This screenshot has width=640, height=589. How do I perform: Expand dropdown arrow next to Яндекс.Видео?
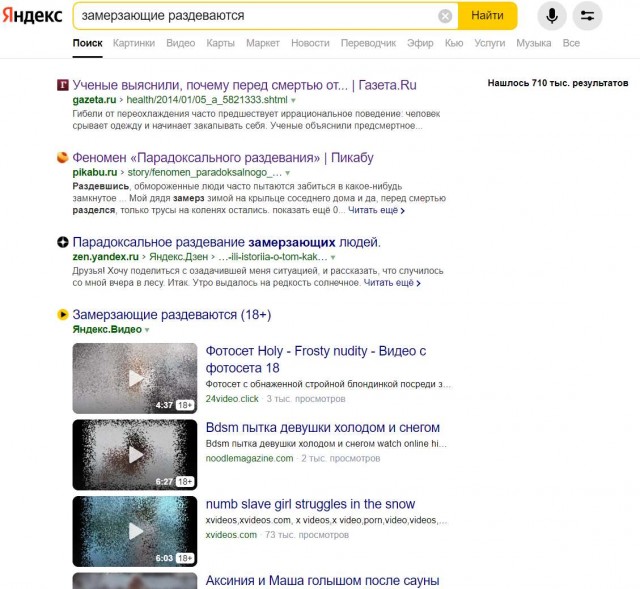147,330
